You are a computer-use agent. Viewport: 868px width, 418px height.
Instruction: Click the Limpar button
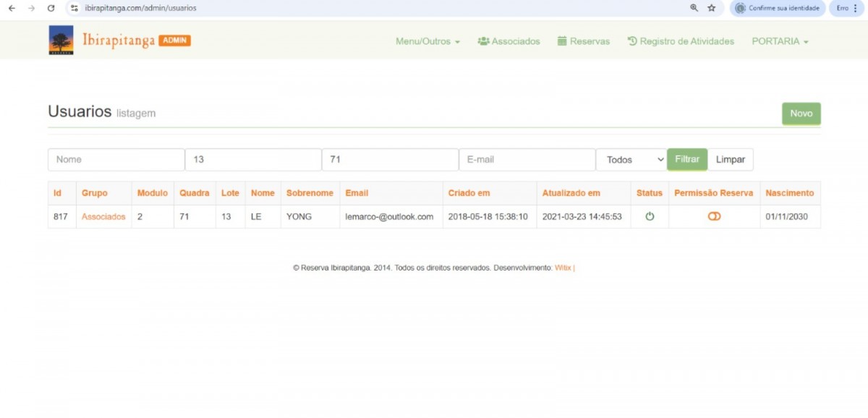point(730,160)
